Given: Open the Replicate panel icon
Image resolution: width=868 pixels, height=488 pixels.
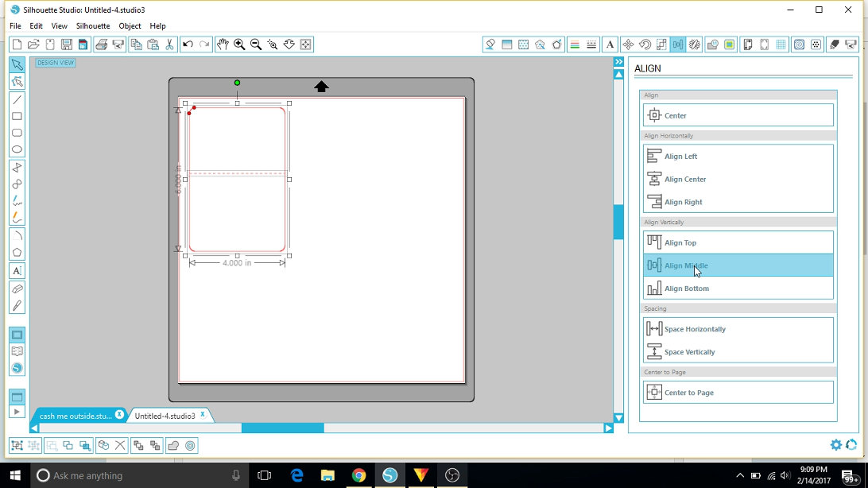Looking at the screenshot, I should [x=694, y=45].
